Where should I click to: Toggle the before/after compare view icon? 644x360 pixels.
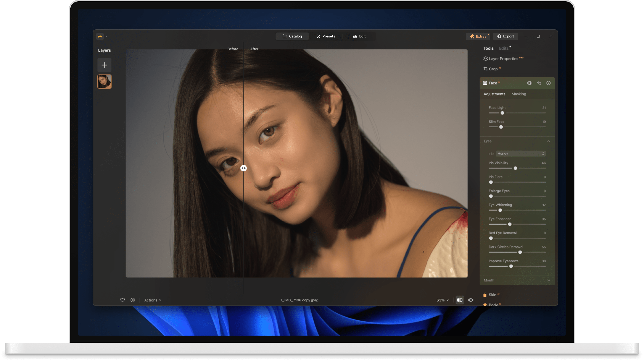pos(460,300)
